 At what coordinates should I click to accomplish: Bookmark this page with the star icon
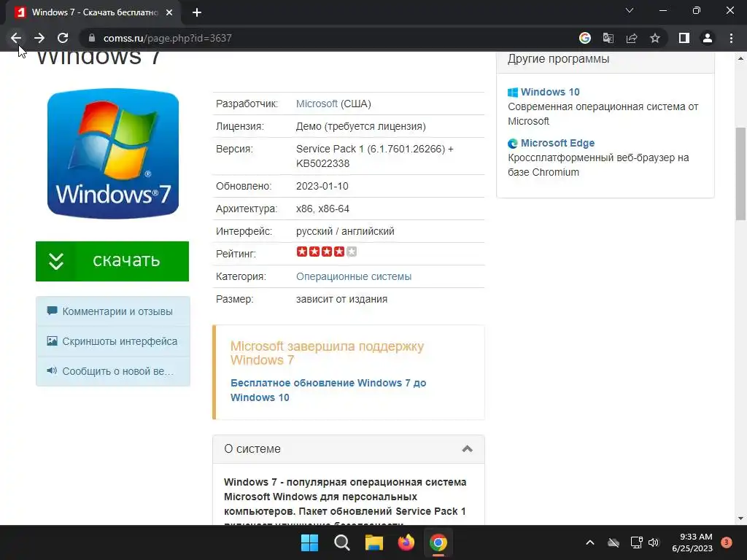tap(655, 38)
